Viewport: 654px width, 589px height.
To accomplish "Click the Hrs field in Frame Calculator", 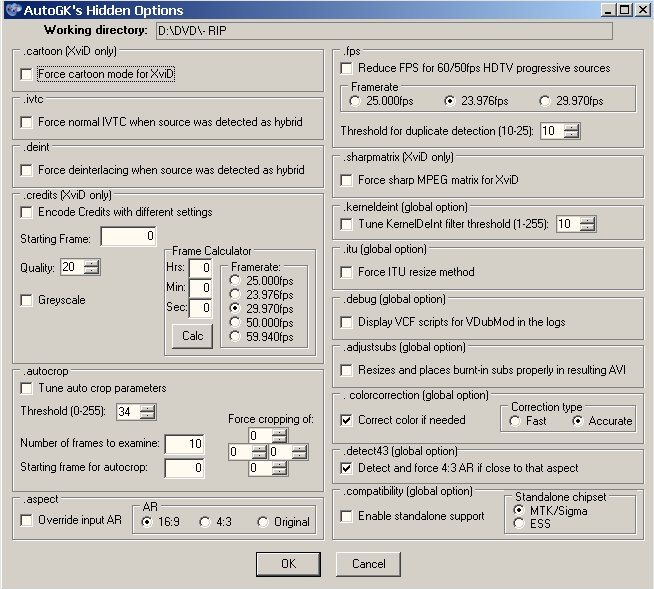I will click(200, 268).
